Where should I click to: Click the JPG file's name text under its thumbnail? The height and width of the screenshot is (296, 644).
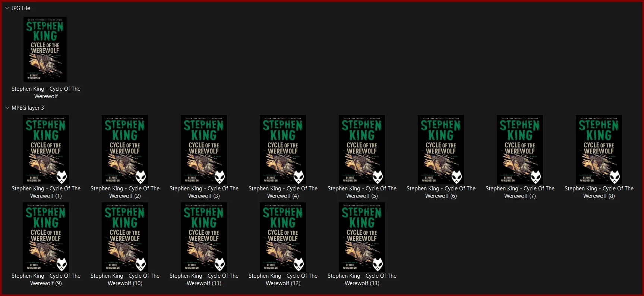pyautogui.click(x=46, y=93)
